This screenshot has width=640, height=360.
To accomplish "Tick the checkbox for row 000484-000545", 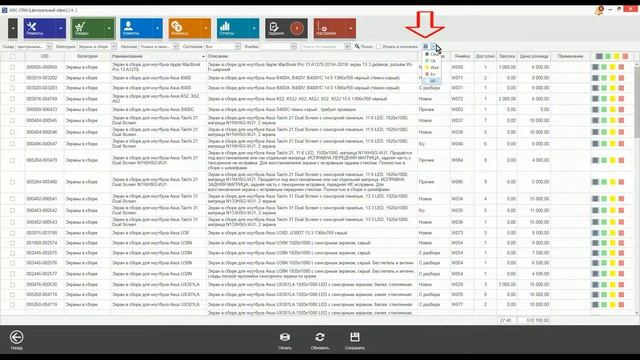I will click(x=13, y=120).
